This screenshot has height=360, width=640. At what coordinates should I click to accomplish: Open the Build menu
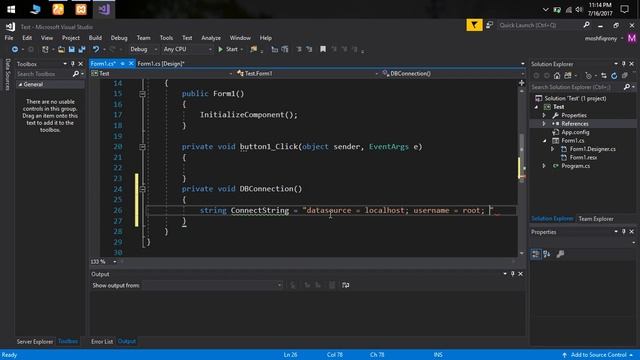point(95,38)
